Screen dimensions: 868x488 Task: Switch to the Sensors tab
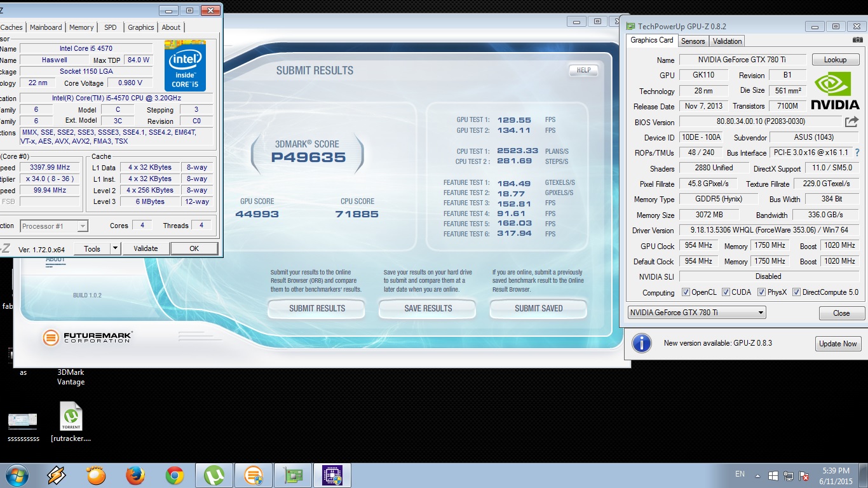693,41
